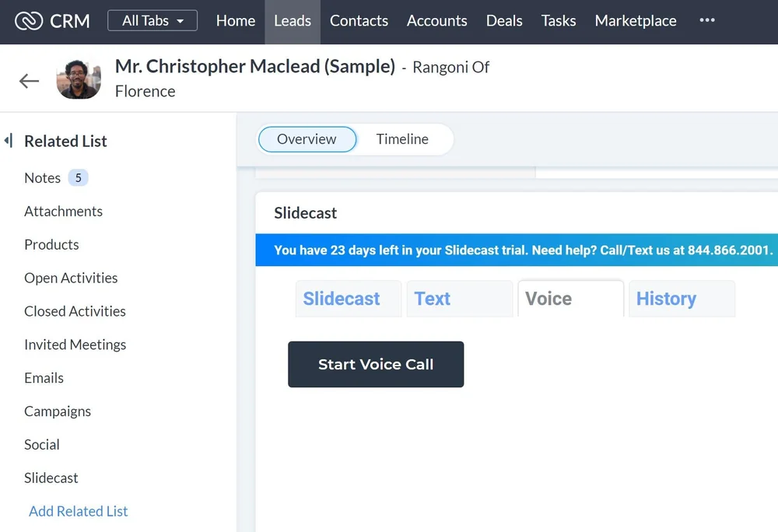Screen dimensions: 778x532
Task: Click Christopher Maclead's profile photo
Action: [x=78, y=79]
